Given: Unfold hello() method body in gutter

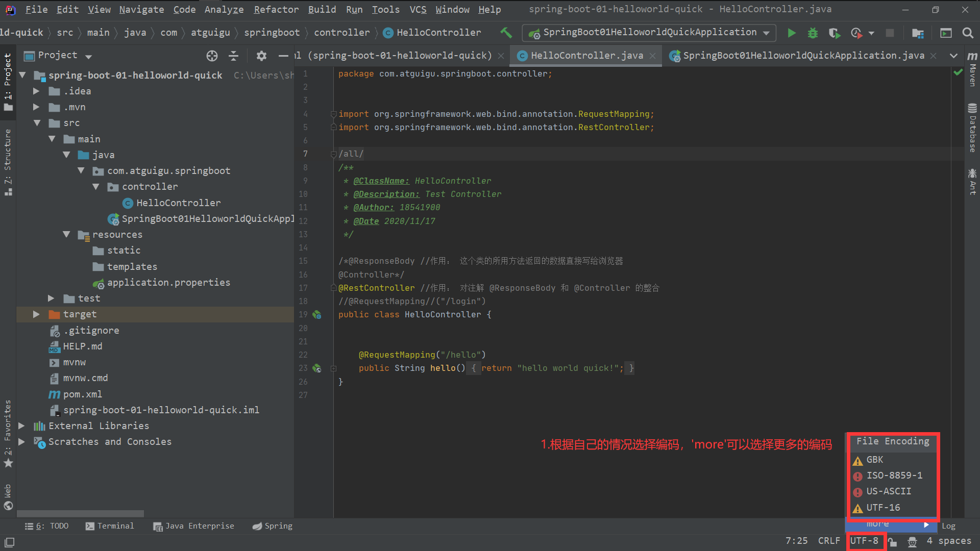Looking at the screenshot, I should coord(333,368).
